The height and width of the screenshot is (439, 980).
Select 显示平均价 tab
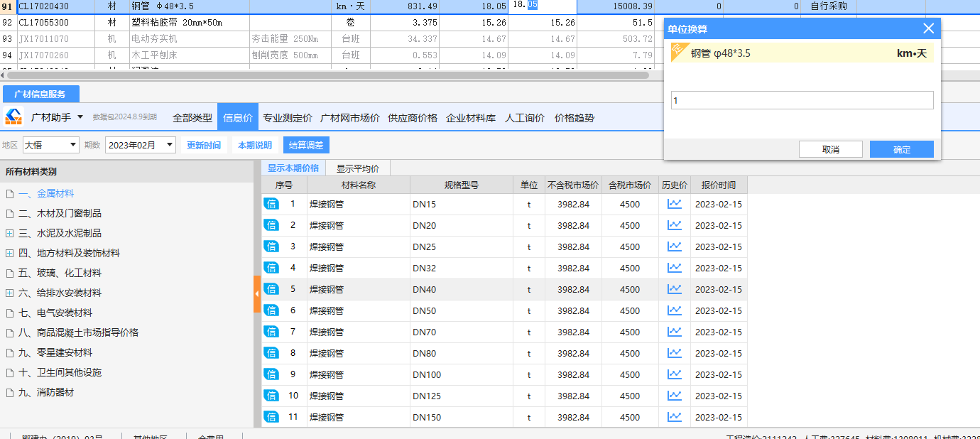pos(358,168)
